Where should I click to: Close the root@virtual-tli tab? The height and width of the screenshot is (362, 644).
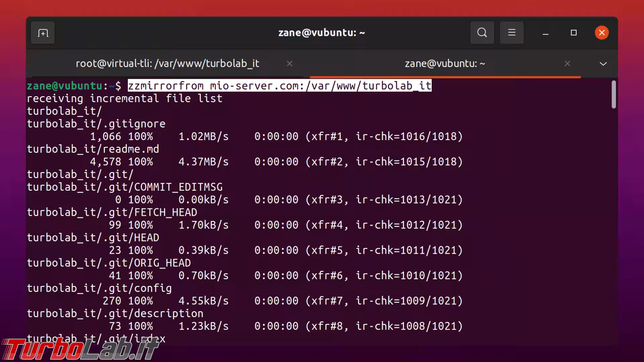tap(289, 64)
